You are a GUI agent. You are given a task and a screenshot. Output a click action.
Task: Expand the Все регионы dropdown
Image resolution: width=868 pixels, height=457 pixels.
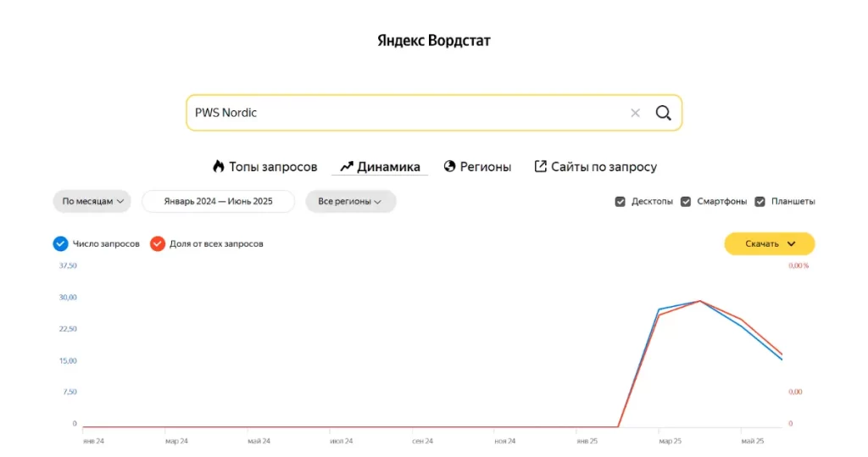pyautogui.click(x=350, y=201)
